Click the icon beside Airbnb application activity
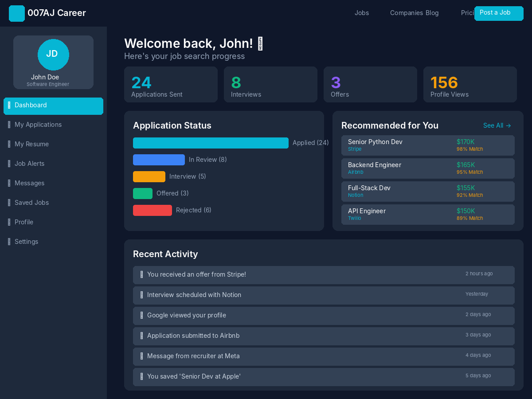This screenshot has height=399, width=532. pyautogui.click(x=141, y=336)
